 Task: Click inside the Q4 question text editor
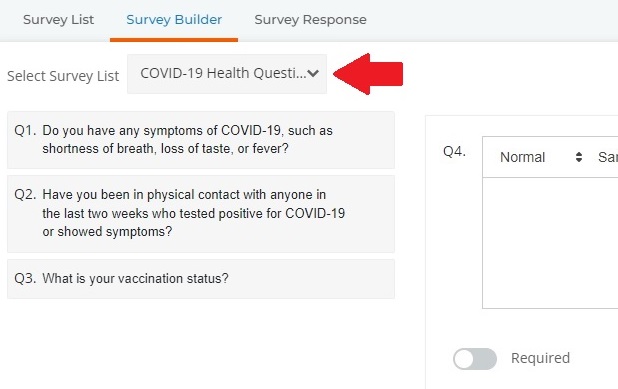(550, 243)
